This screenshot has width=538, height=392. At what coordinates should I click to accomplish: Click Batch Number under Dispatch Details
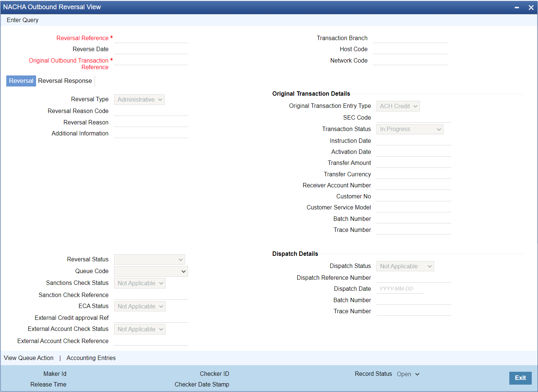point(414,300)
